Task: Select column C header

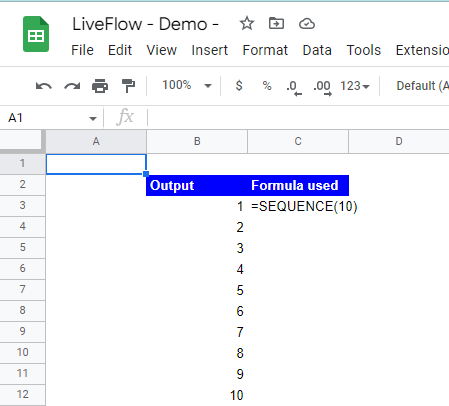Action: (x=298, y=142)
